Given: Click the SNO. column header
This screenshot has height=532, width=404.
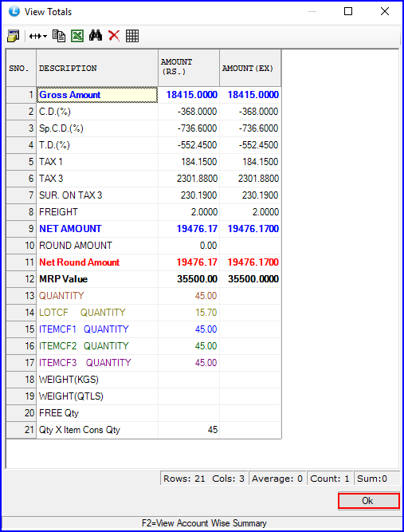Looking at the screenshot, I should 21,68.
